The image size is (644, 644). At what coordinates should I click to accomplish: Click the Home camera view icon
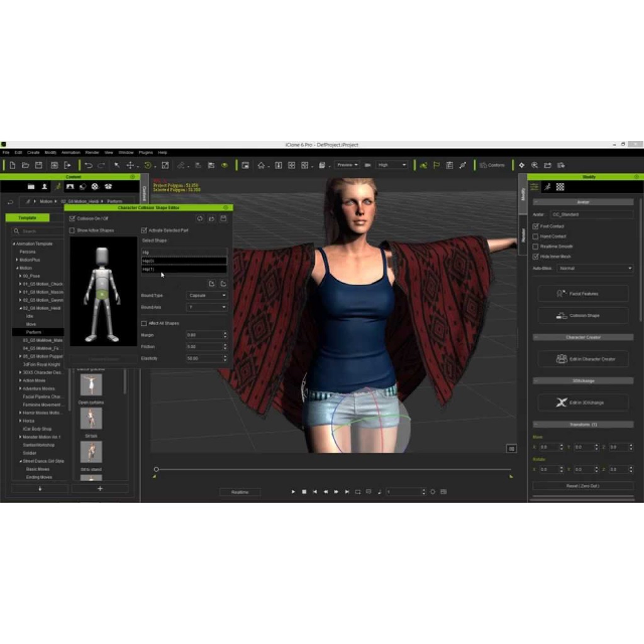[261, 165]
